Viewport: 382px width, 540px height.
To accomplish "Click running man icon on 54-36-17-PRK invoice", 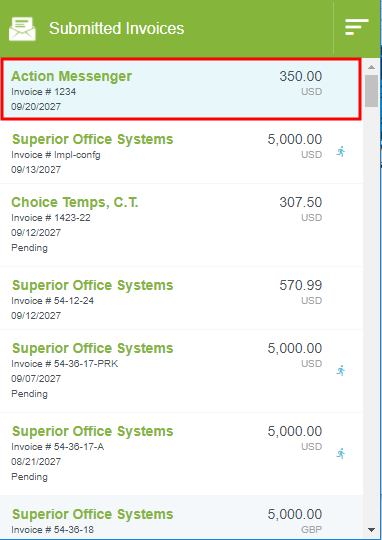I will 341,371.
